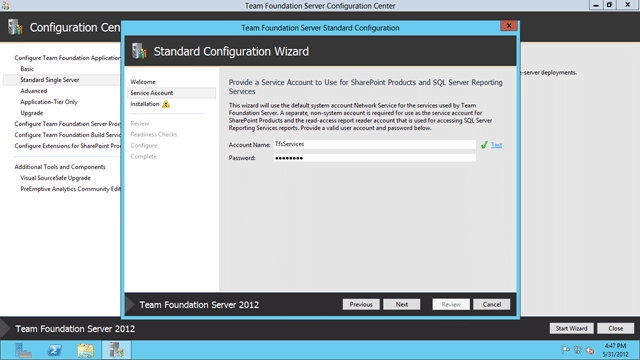Select Additional Tools and Components node

coord(60,167)
